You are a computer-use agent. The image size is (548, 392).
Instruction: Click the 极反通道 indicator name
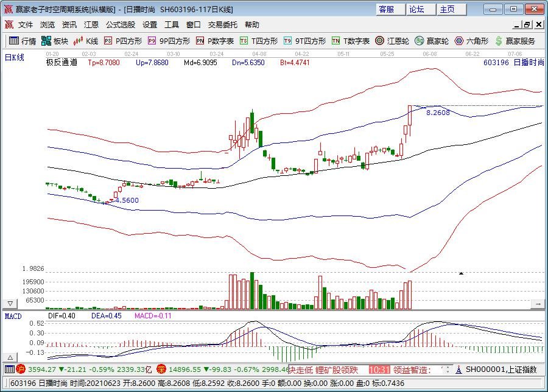click(61, 63)
